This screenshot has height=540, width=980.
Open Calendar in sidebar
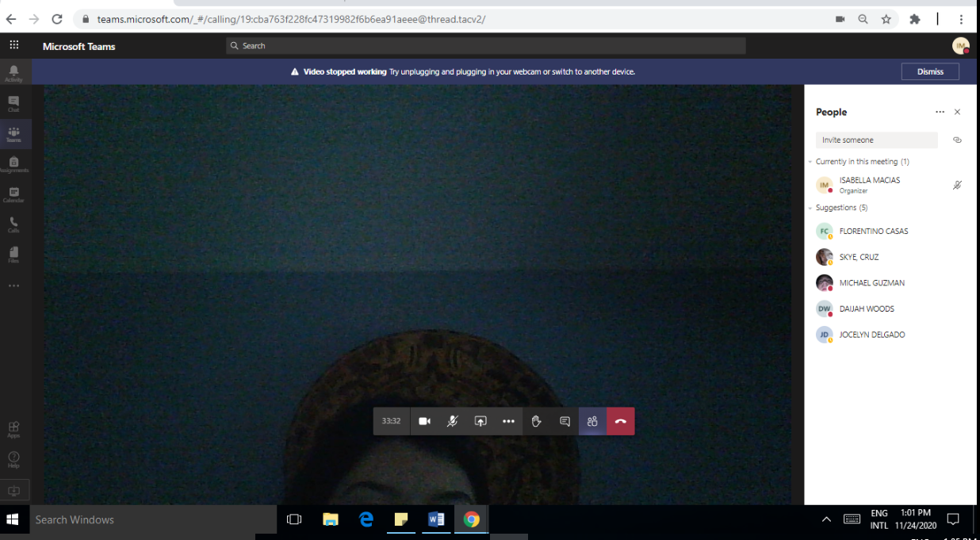tap(13, 194)
